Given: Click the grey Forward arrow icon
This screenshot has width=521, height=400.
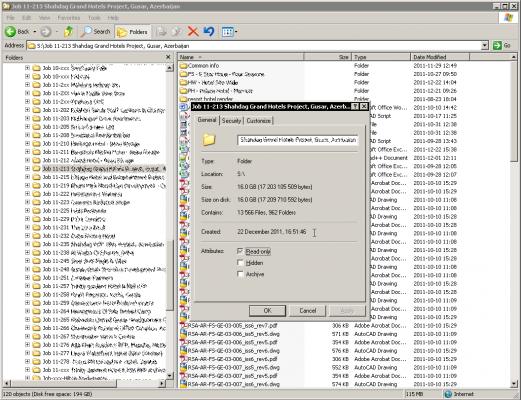Looking at the screenshot, I should 46,32.
